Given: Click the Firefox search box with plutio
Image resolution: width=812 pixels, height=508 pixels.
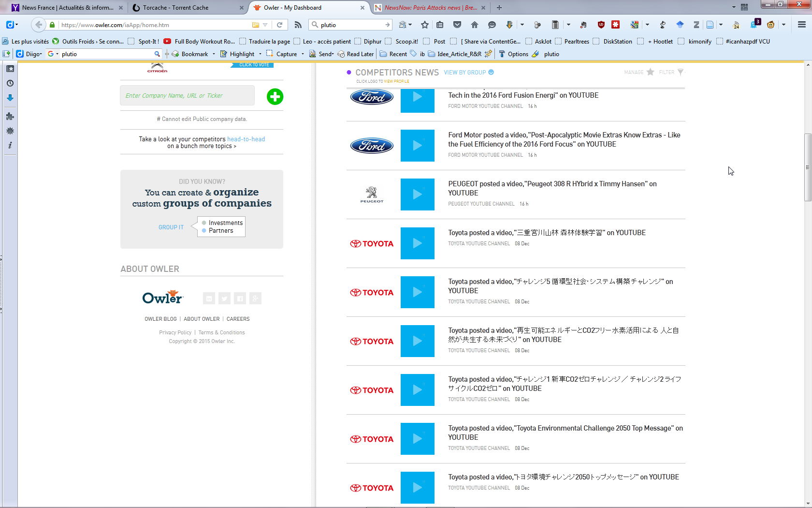Looking at the screenshot, I should coord(350,25).
